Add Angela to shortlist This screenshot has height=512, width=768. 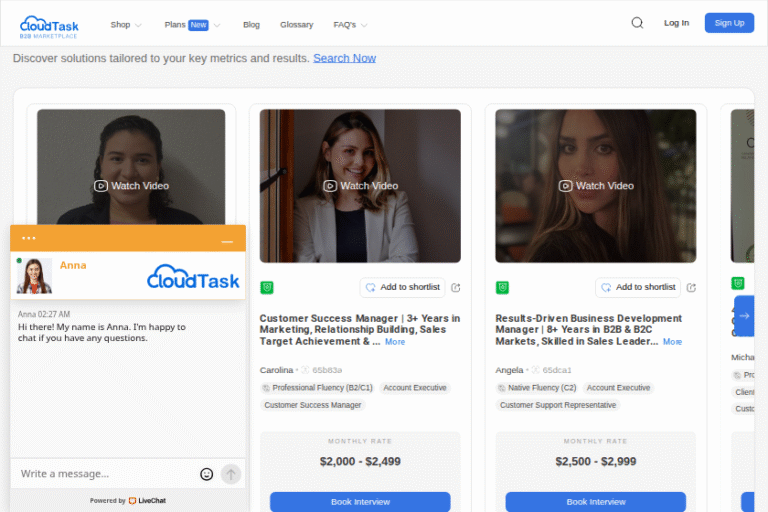click(x=638, y=287)
